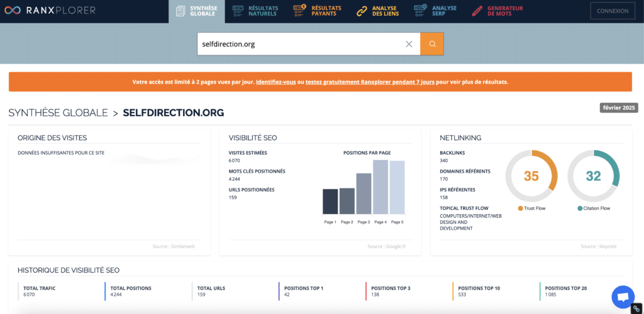Click the Source : Majestic text

pyautogui.click(x=599, y=247)
